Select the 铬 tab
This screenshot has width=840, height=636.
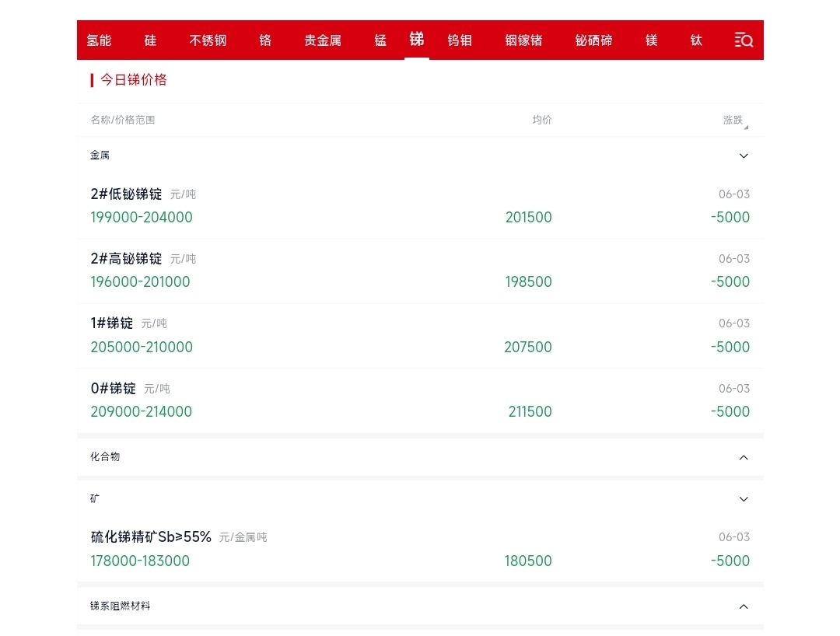265,40
